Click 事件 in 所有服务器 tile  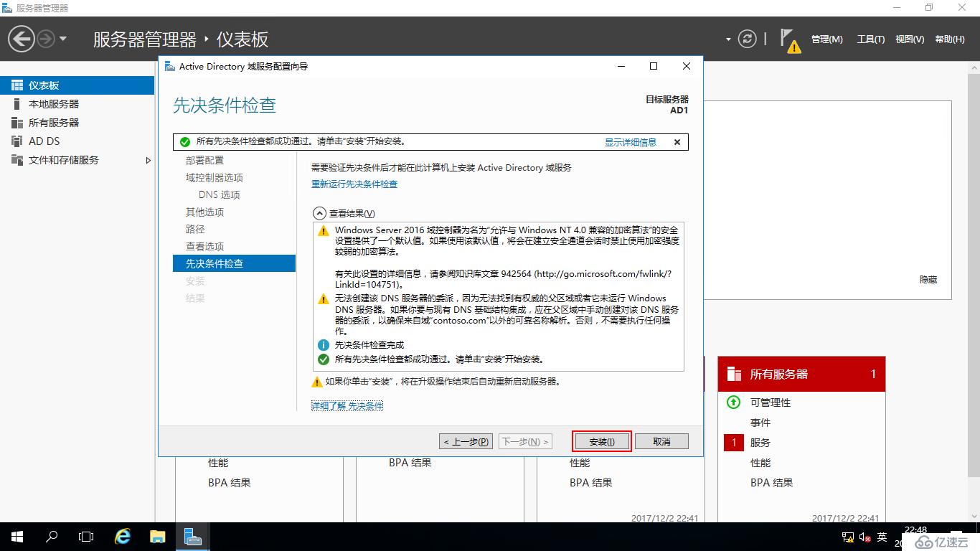(x=760, y=423)
